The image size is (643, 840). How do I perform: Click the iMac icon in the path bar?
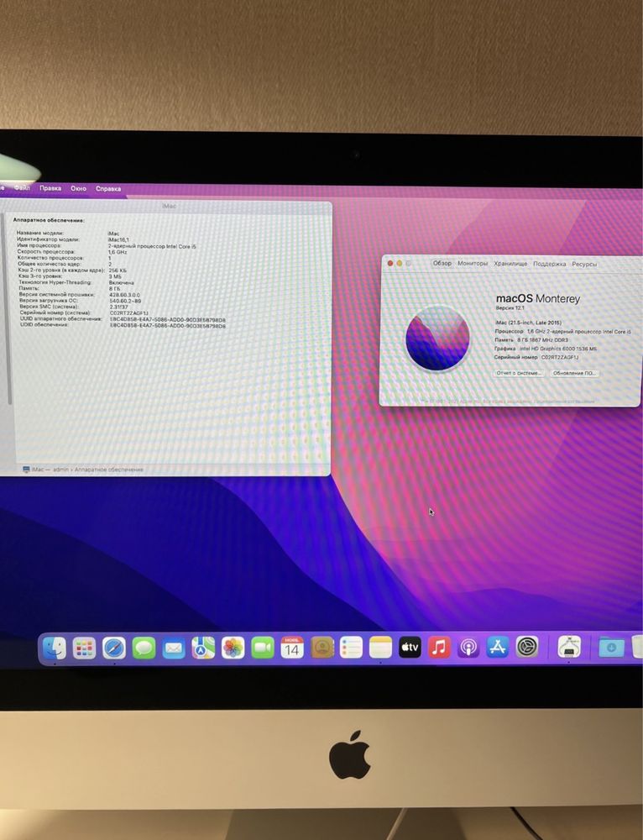[x=26, y=470]
